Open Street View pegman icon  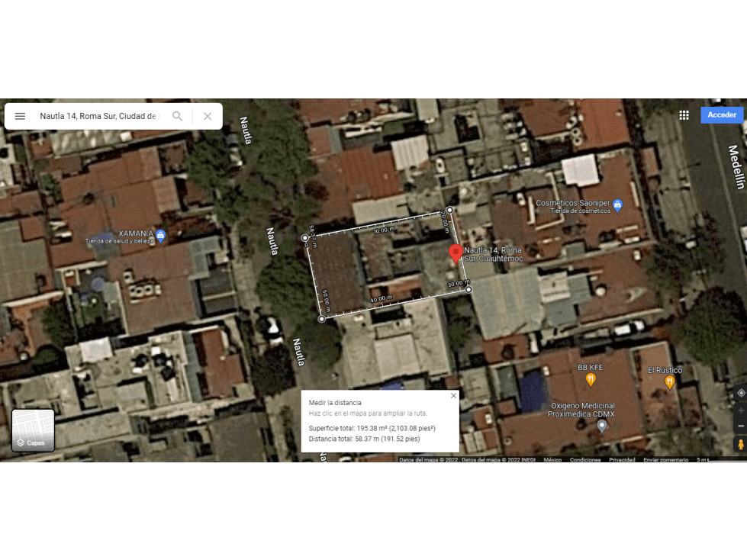click(x=740, y=445)
